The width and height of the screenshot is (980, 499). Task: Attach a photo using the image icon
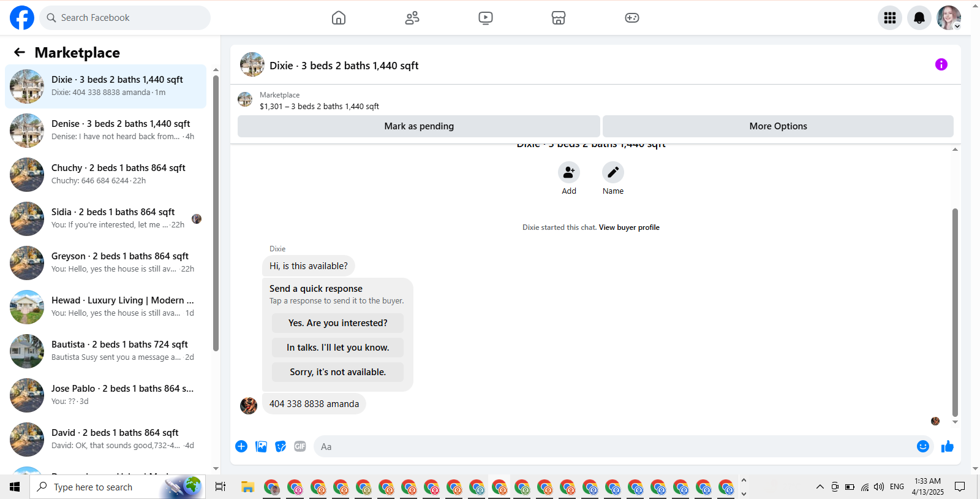point(262,446)
